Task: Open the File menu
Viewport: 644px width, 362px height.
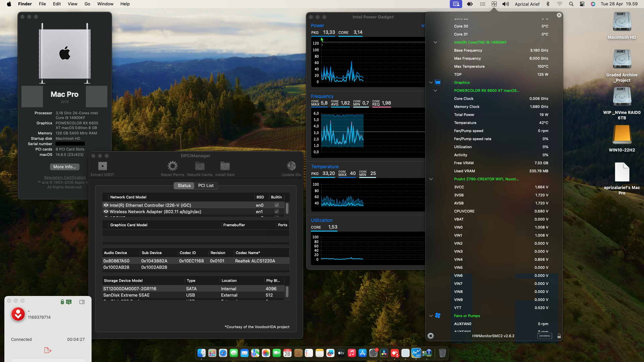Action: [x=42, y=4]
